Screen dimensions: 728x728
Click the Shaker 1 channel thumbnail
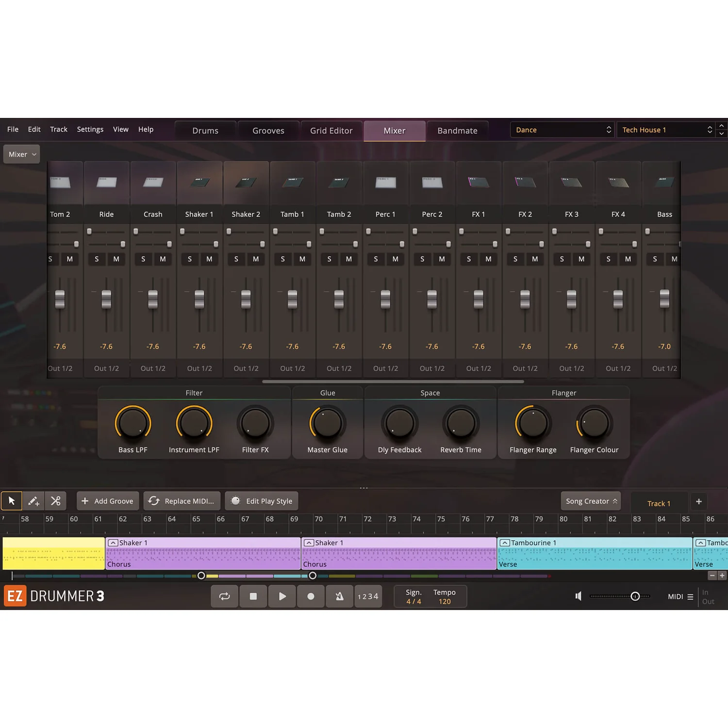click(199, 182)
